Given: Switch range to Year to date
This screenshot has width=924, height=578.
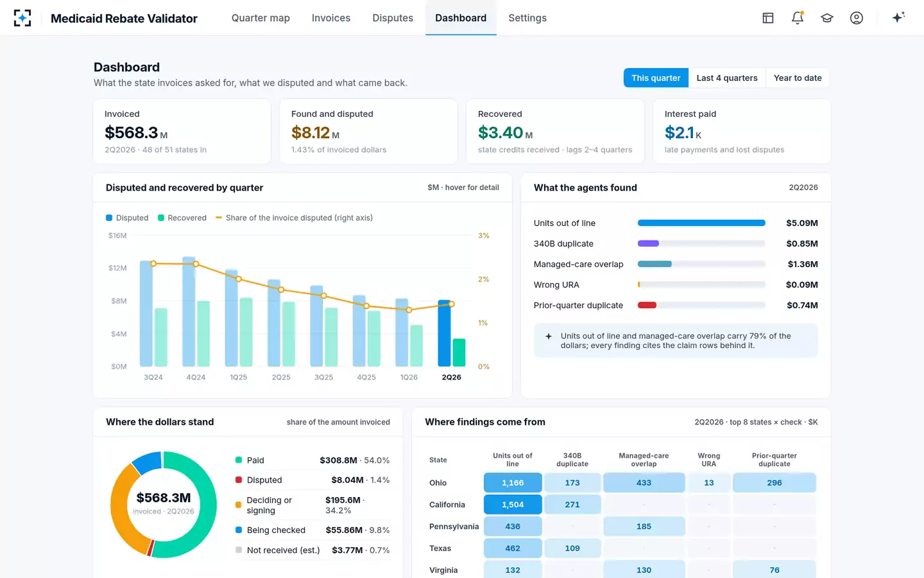Looking at the screenshot, I should [798, 78].
